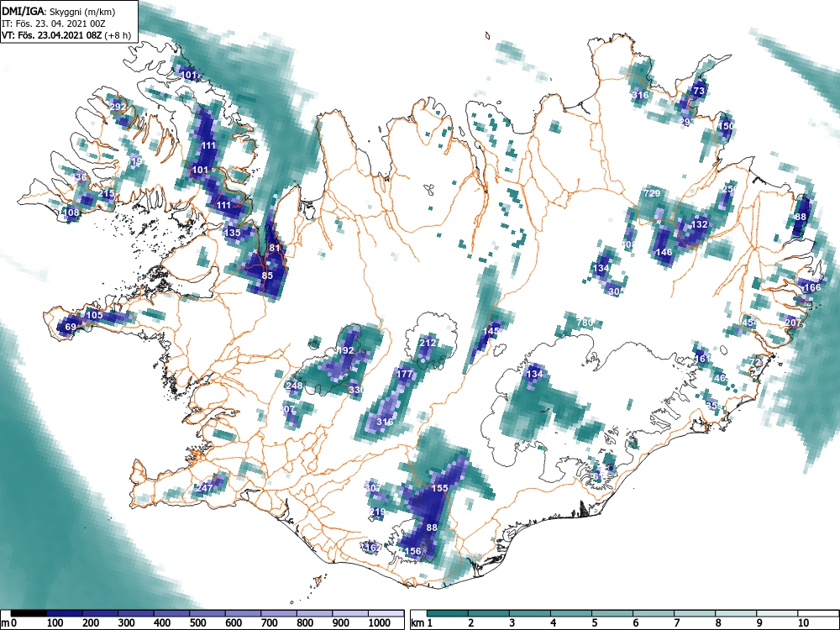This screenshot has height=630, width=840.
Task: Click the map value 146
Action: click(664, 252)
